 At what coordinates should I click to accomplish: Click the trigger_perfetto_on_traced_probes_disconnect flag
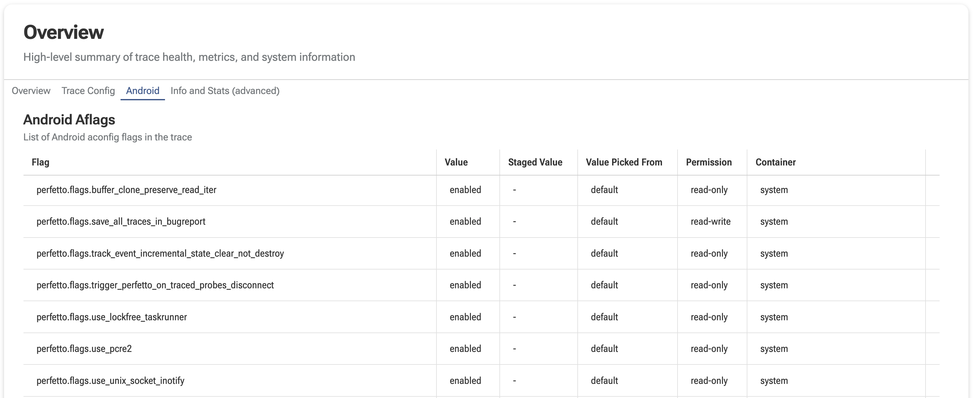(155, 285)
